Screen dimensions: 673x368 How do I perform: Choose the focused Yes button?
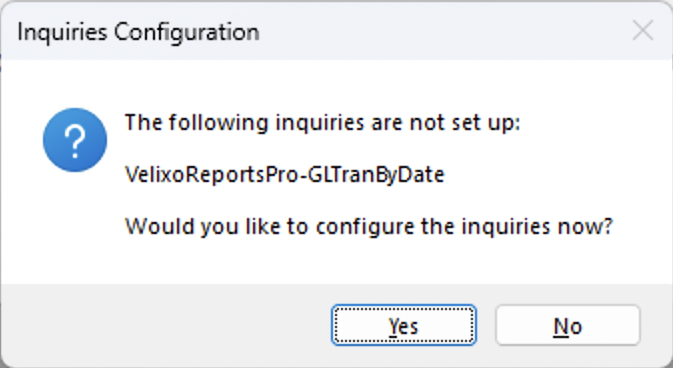tap(403, 325)
